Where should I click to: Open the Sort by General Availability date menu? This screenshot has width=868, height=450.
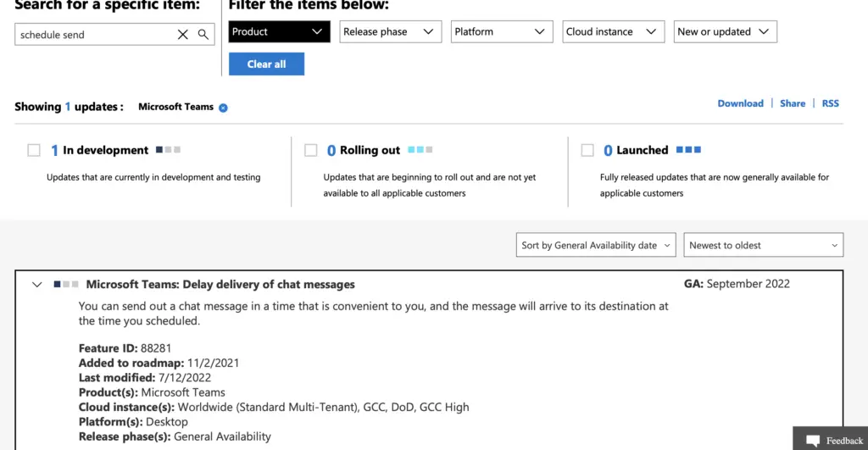pos(596,245)
